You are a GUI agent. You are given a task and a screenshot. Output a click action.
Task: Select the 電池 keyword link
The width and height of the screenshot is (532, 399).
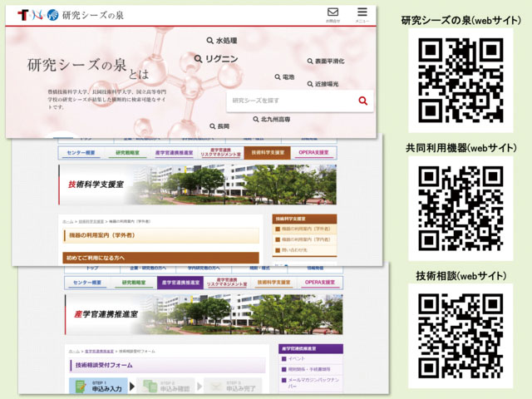click(x=284, y=77)
